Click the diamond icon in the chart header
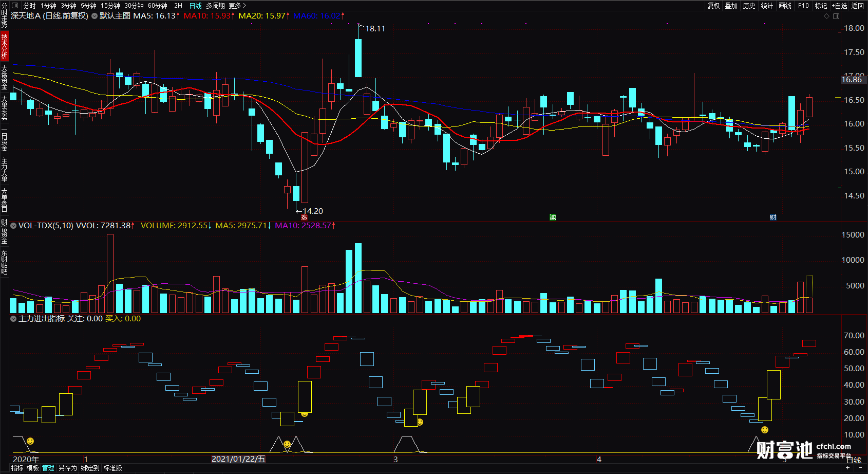The image size is (868, 474). point(826,16)
